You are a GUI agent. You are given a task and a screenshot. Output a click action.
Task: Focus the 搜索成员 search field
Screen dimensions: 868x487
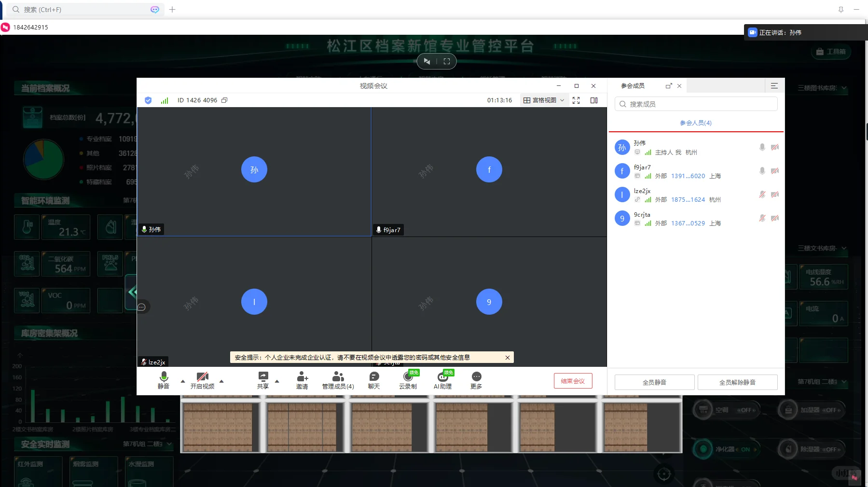click(x=696, y=104)
